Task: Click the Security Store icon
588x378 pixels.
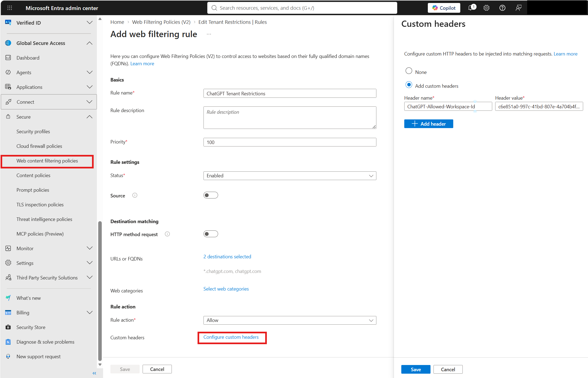Action: (x=8, y=327)
